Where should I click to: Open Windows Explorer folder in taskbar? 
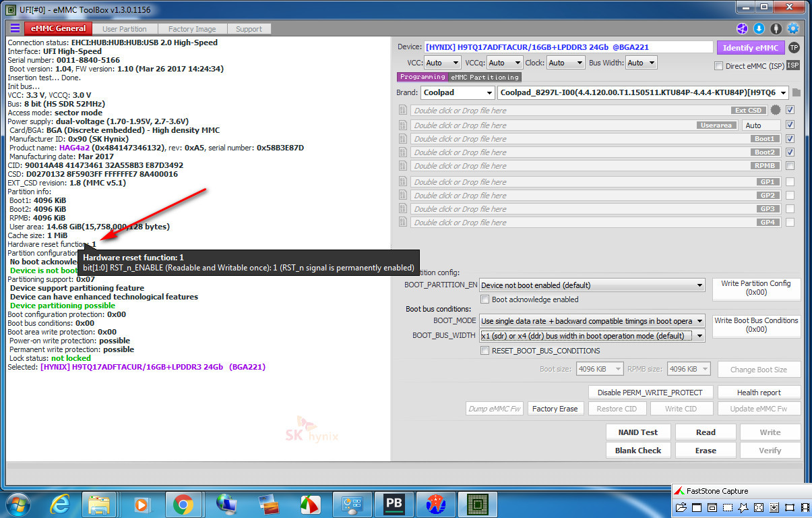[100, 504]
